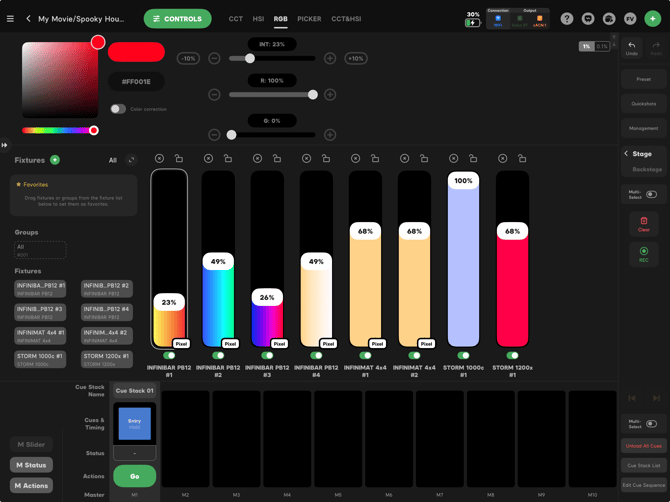Toggle STORM 1200x #1 on/off switch

(512, 355)
